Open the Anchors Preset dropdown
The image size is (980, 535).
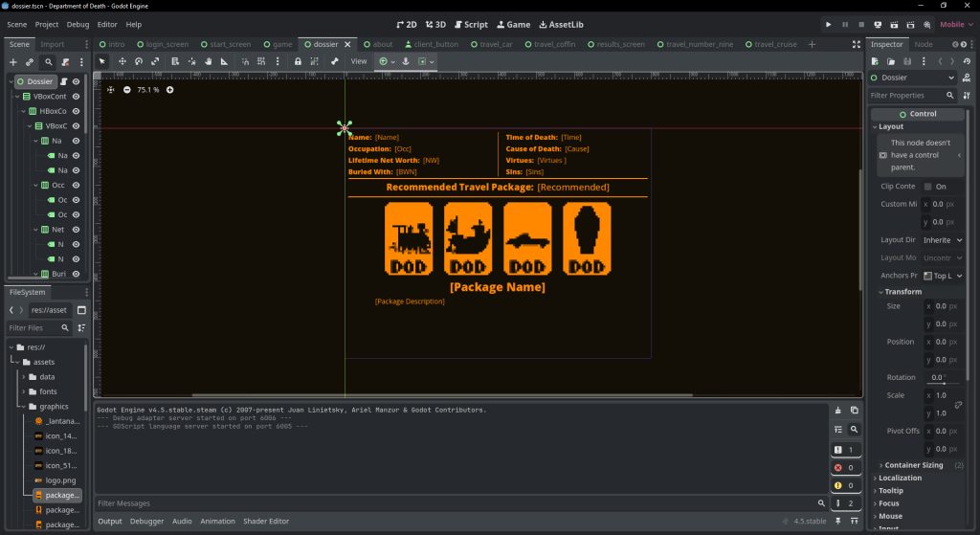(943, 276)
